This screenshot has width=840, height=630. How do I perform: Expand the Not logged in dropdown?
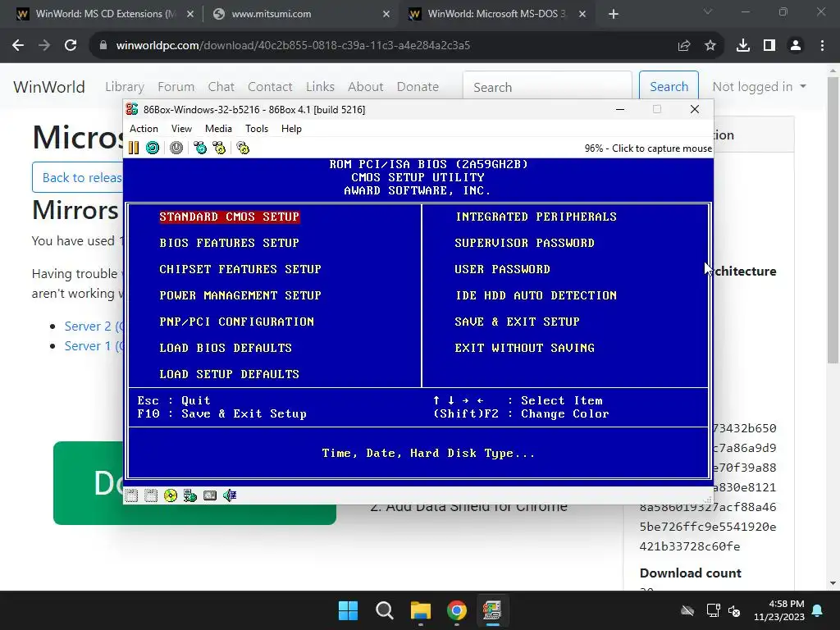(x=759, y=87)
